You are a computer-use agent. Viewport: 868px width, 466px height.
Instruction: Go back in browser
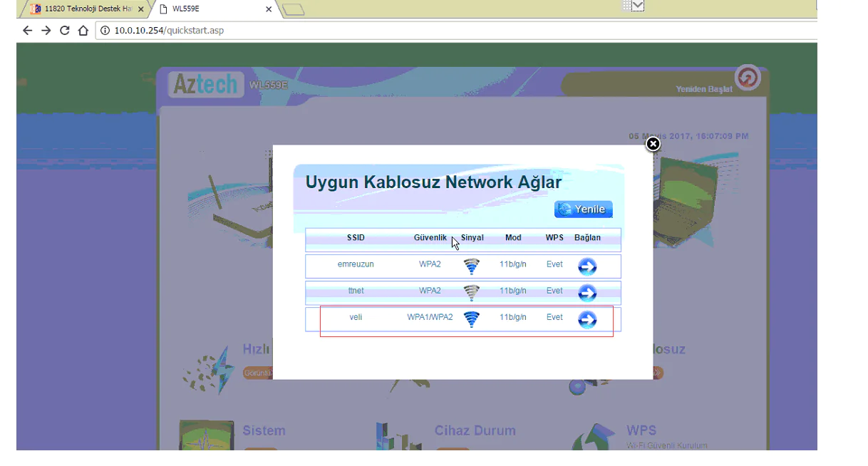(27, 31)
